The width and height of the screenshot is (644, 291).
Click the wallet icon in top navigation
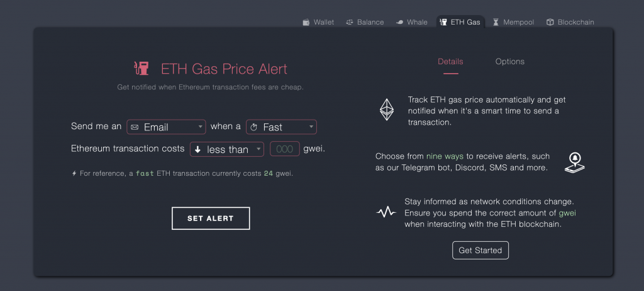[306, 22]
